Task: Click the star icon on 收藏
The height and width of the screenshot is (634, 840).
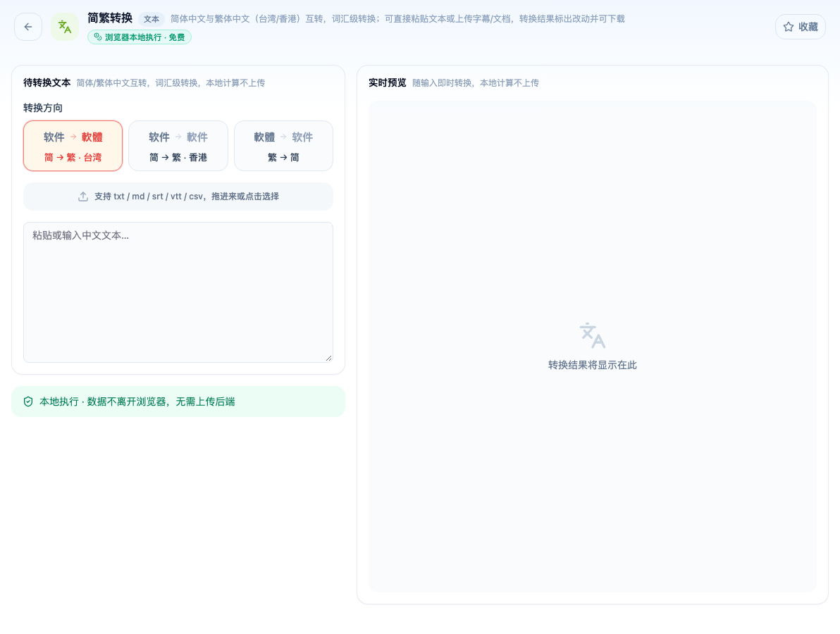Action: [x=789, y=27]
